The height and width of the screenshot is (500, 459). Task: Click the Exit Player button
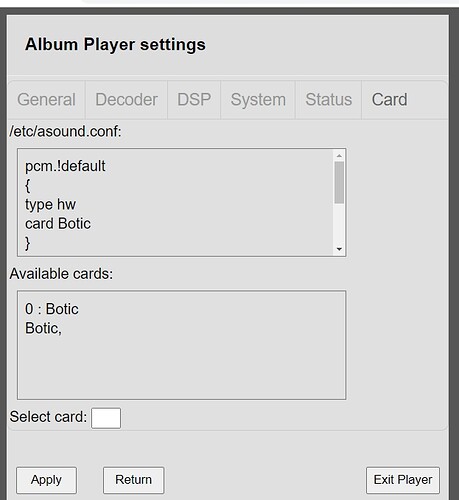coord(403,480)
